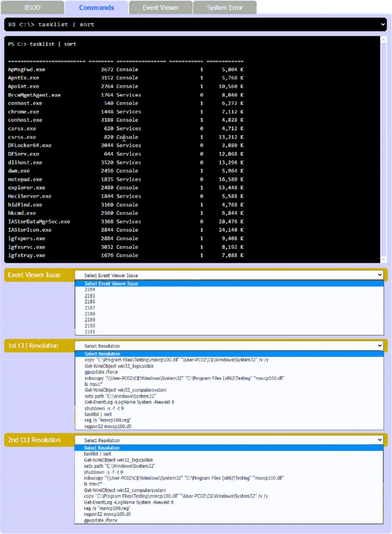This screenshot has width=392, height=534.
Task: Pick event ID 2186 in the list
Action: point(229,302)
